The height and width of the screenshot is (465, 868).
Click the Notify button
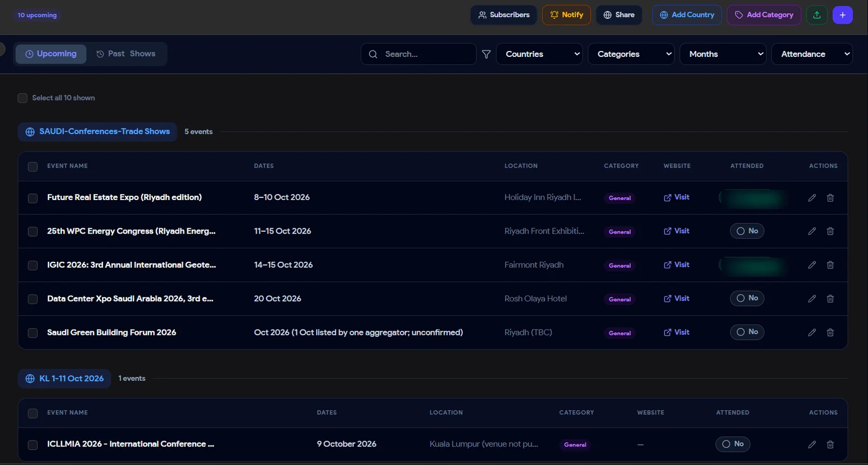(x=566, y=15)
